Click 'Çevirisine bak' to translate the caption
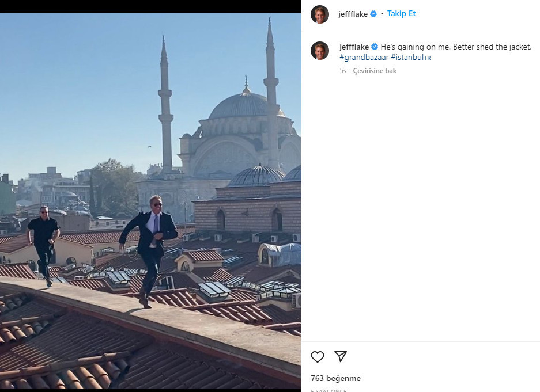Viewport: 540px width, 392px height. [x=375, y=71]
